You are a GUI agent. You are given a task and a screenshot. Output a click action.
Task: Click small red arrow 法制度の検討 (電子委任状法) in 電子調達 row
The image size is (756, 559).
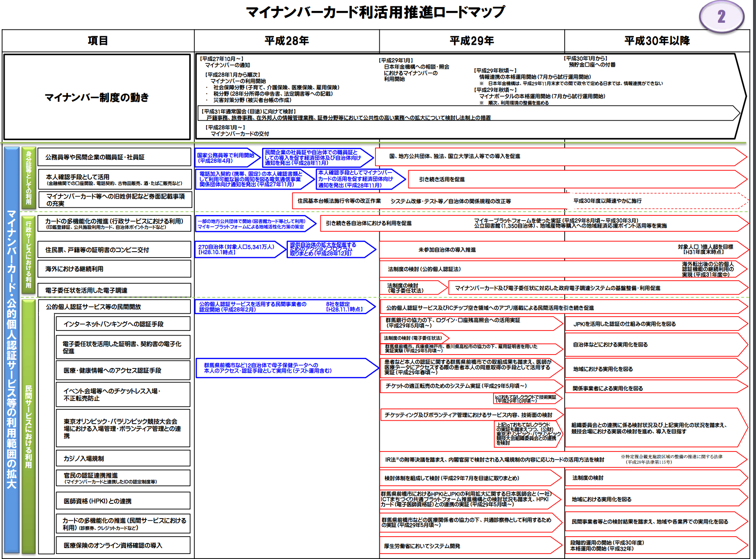click(414, 288)
